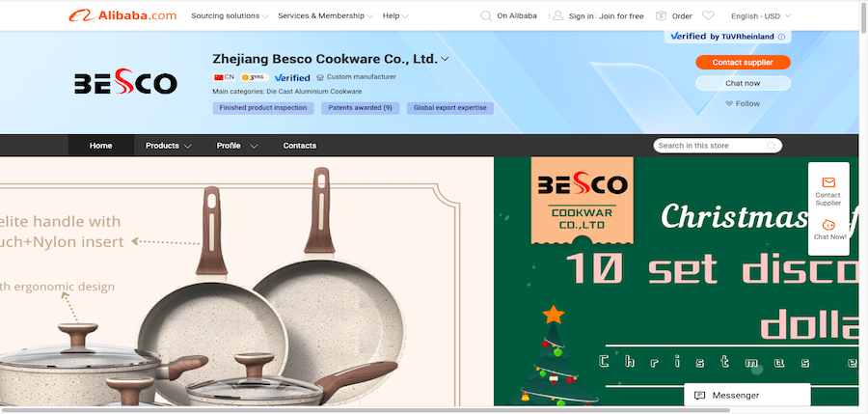Click the Sign in link
Screen dimensions: 868x414
coord(581,16)
